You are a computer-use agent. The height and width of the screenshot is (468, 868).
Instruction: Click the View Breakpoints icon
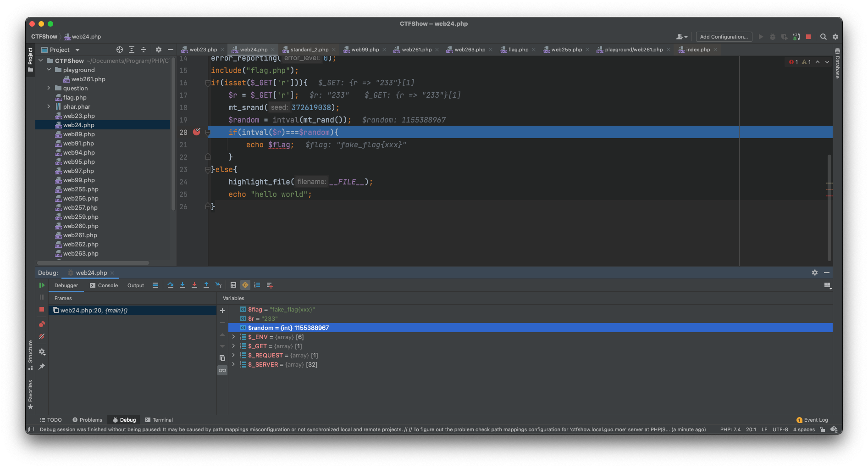tap(42, 324)
